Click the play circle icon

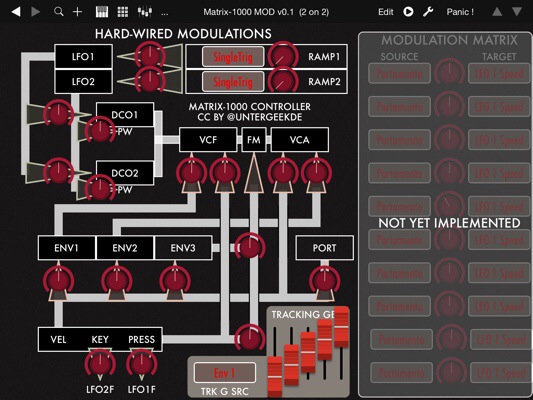(408, 12)
